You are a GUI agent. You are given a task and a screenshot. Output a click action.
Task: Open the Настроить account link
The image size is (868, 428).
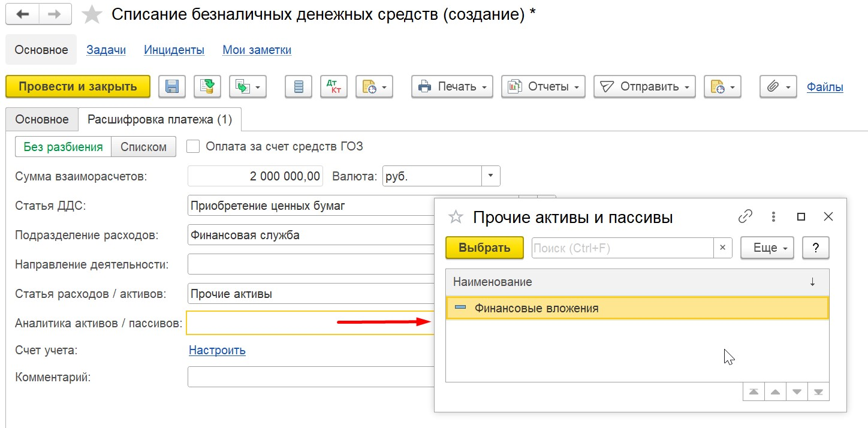coord(217,350)
